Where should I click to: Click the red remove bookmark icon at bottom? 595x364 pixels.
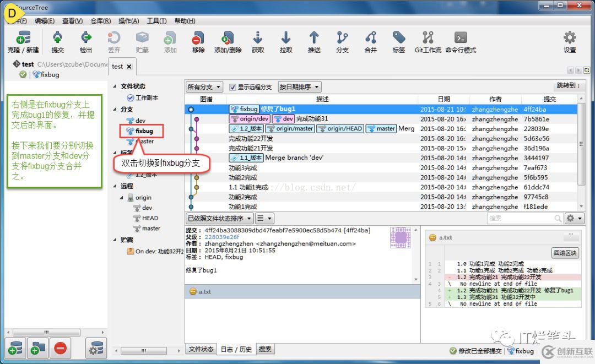[x=60, y=348]
